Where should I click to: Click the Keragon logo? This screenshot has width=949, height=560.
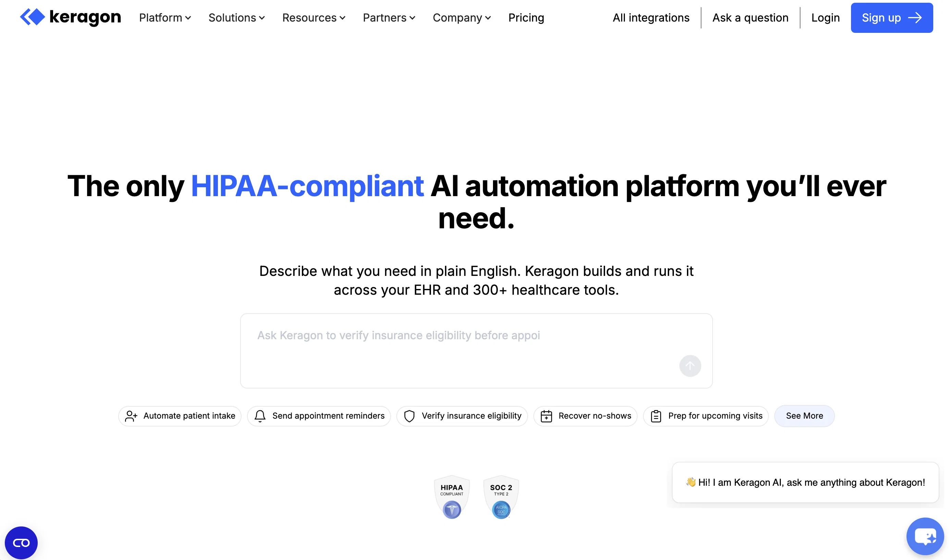pos(70,17)
